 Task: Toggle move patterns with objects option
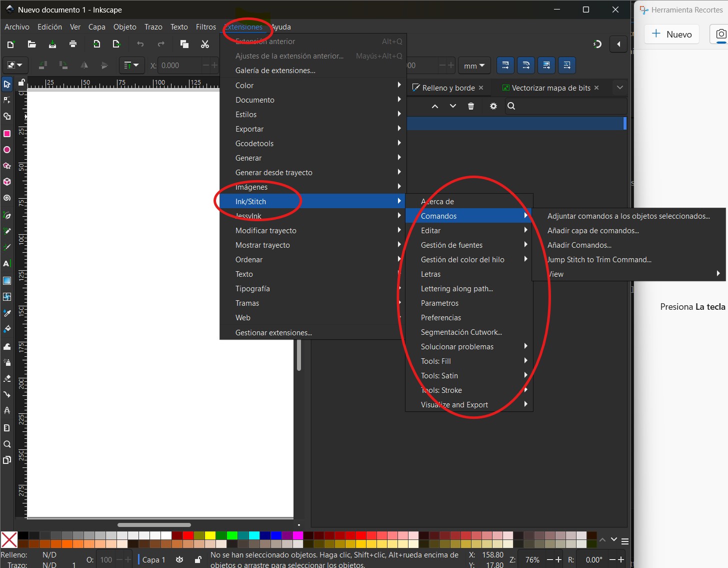pos(567,65)
